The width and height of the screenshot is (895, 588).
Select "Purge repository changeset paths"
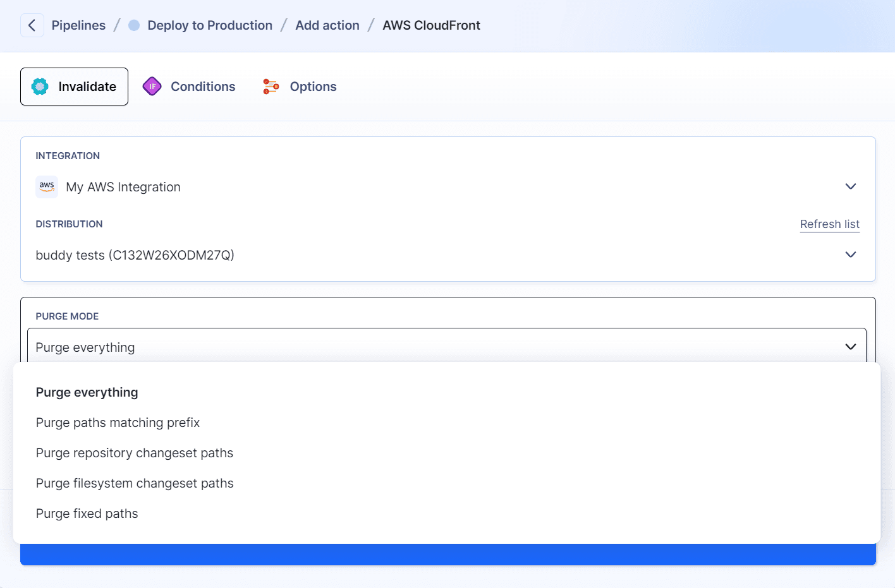point(134,453)
